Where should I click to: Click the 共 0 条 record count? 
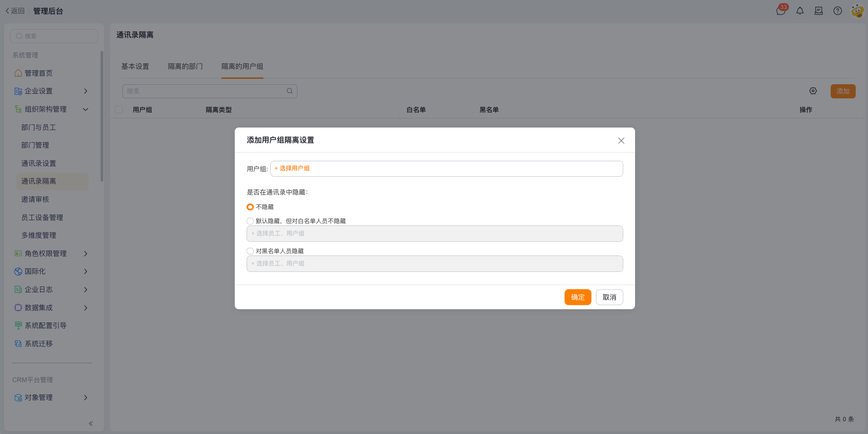click(844, 419)
